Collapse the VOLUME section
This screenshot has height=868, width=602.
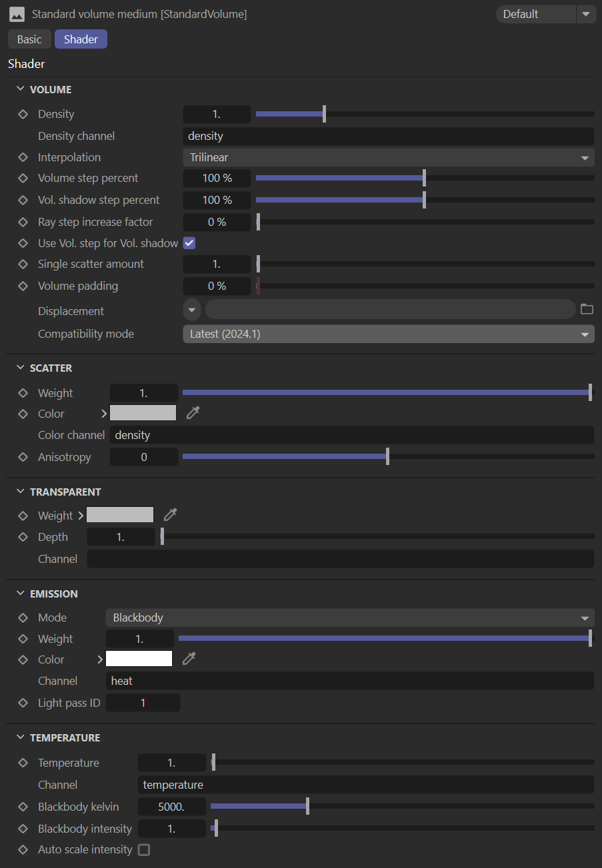point(20,89)
